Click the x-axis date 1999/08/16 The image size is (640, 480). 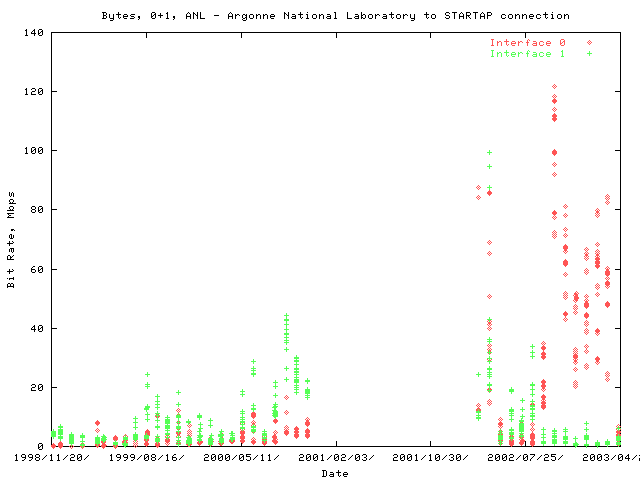(x=146, y=458)
